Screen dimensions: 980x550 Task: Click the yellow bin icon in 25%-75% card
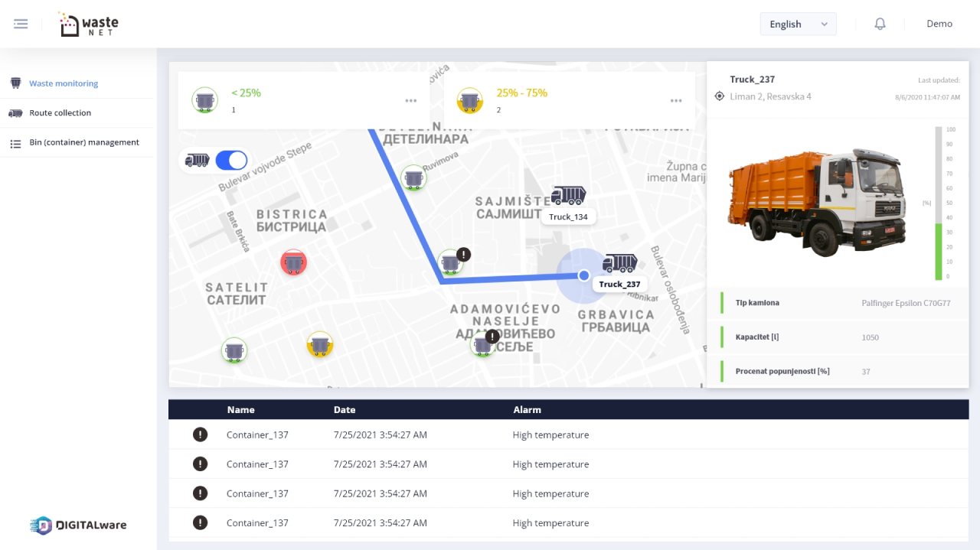tap(469, 100)
